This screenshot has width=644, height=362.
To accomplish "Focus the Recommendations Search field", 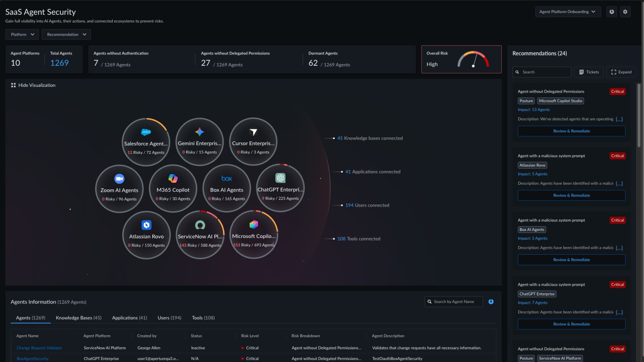I will (x=542, y=72).
